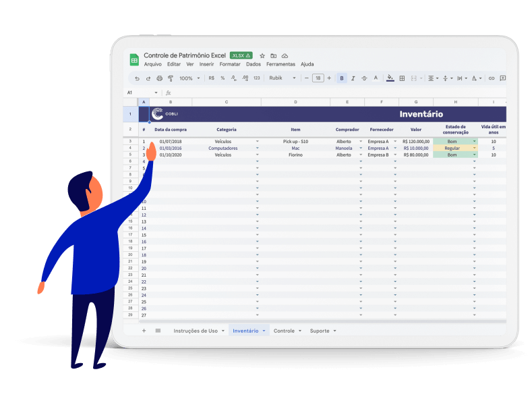Star the Controle de Patrimônio Excel document
Image resolution: width=532 pixels, height=405 pixels.
coord(262,56)
